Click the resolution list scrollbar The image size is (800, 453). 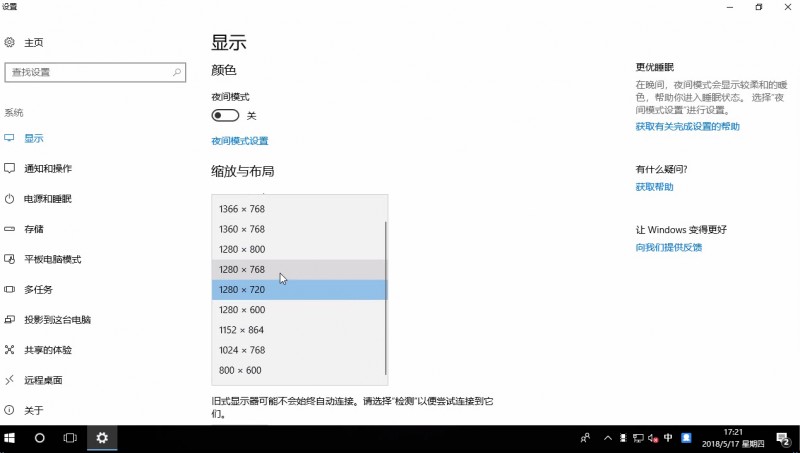tap(386, 298)
